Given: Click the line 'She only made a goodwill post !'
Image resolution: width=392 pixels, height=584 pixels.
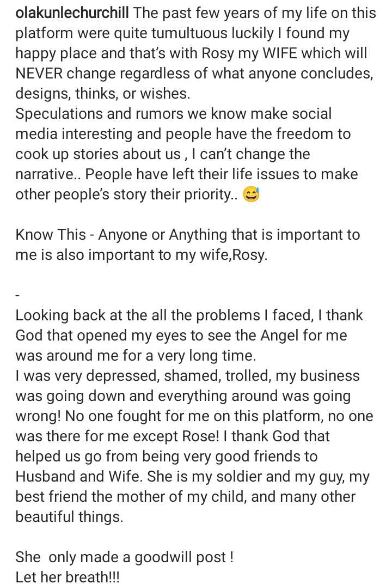Looking at the screenshot, I should (x=124, y=557).
